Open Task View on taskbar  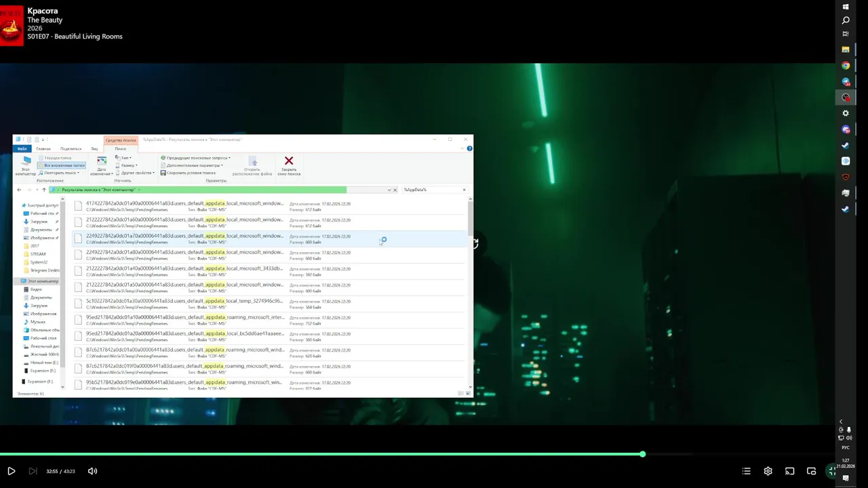[x=846, y=34]
